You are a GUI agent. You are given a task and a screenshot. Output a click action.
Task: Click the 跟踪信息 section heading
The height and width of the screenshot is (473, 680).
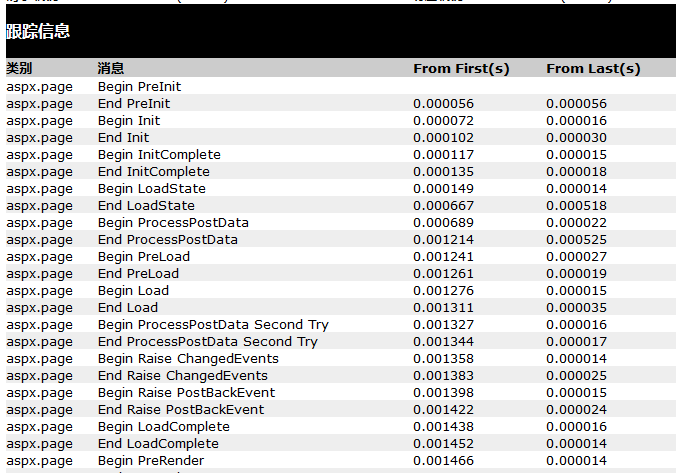click(38, 32)
